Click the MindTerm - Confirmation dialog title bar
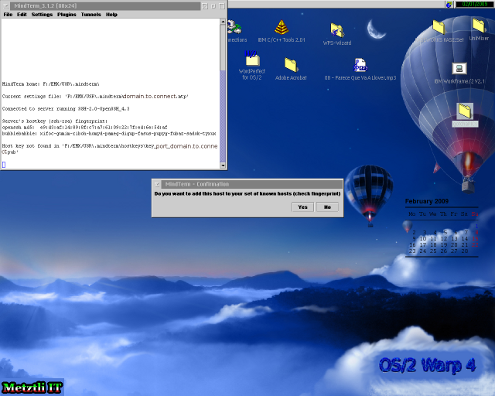This screenshot has height=396, width=495. click(x=252, y=184)
